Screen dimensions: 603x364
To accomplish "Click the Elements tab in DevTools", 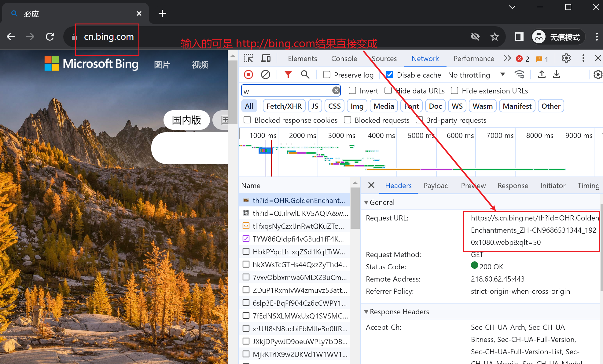I will (301, 59).
